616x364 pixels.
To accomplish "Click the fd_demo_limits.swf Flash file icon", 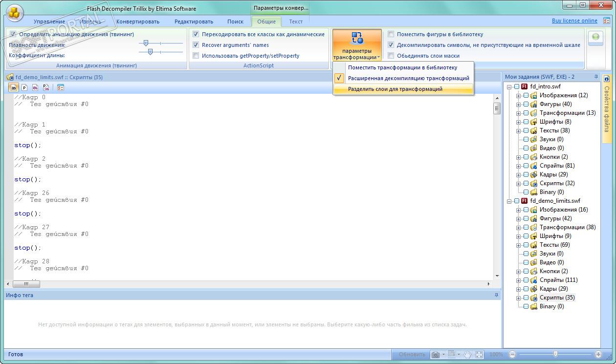I will tap(525, 201).
